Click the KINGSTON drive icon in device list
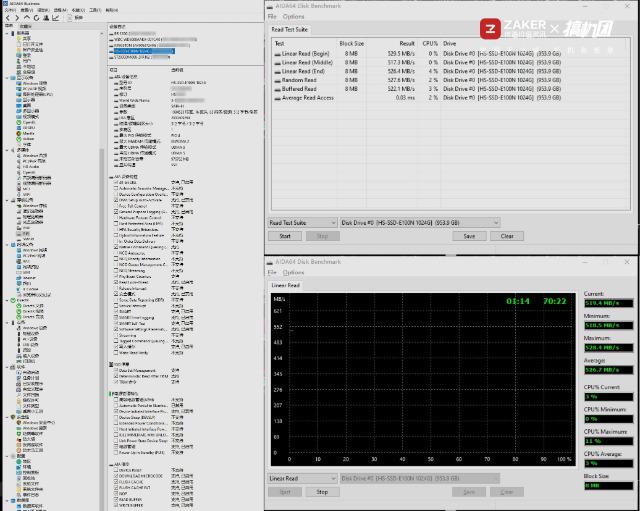Viewport: 640px width, 511px height. point(111,45)
